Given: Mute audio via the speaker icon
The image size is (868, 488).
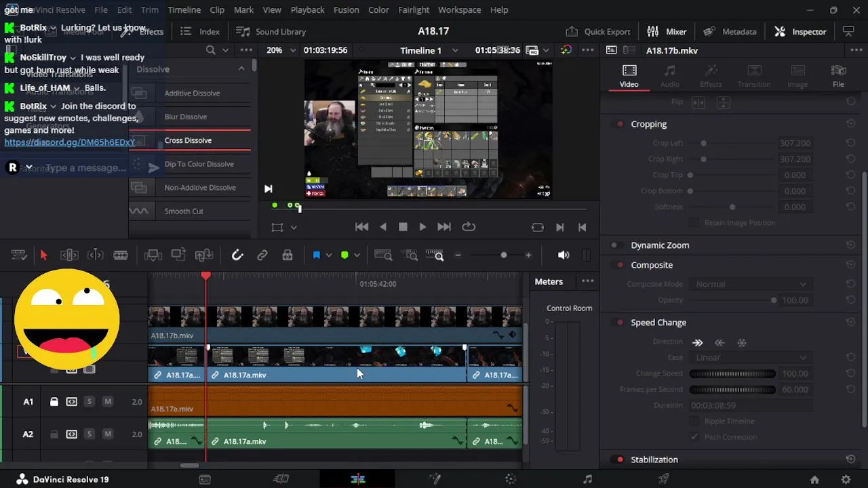Looking at the screenshot, I should point(564,255).
